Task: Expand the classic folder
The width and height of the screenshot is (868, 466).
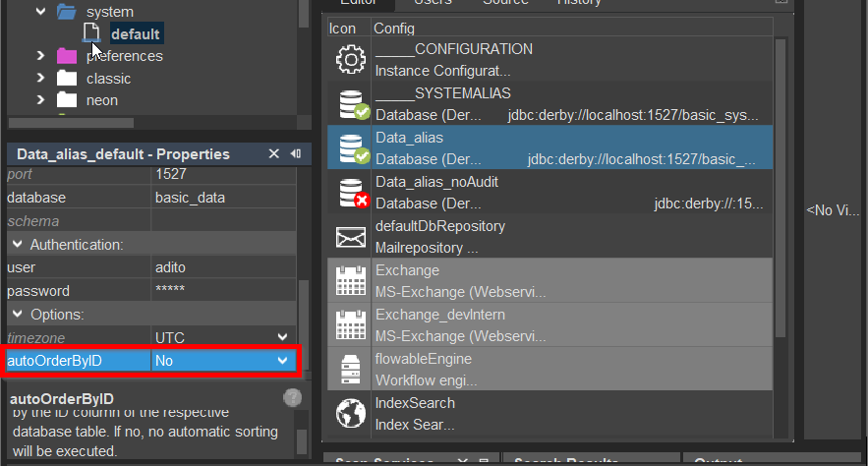Action: coord(40,79)
